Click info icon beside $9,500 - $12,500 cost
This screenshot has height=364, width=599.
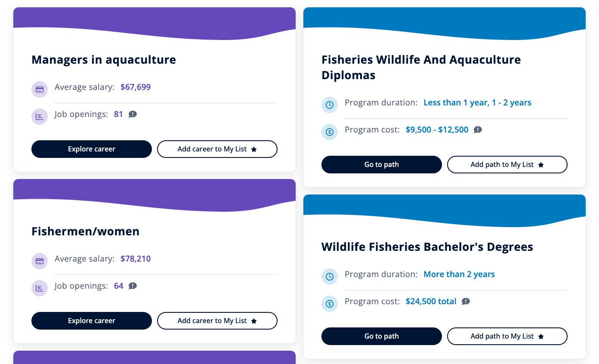[478, 130]
